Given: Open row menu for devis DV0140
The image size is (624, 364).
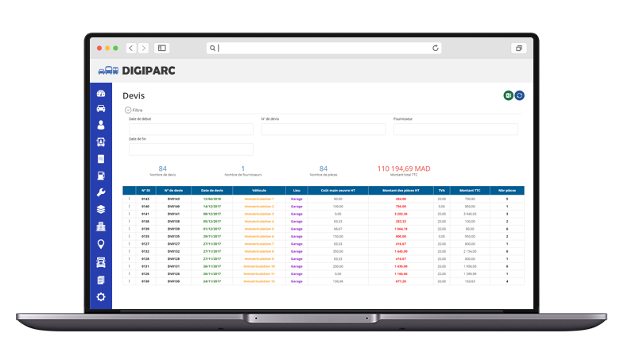Looking at the screenshot, I should tap(129, 207).
